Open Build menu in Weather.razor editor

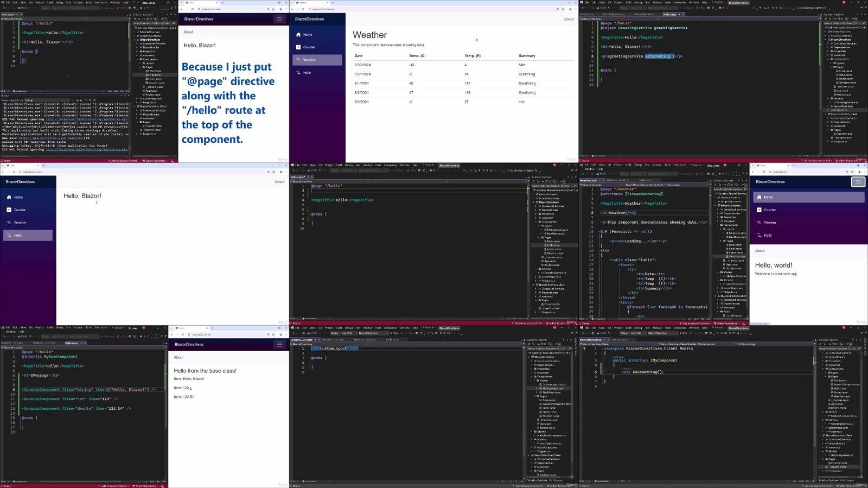(628, 165)
